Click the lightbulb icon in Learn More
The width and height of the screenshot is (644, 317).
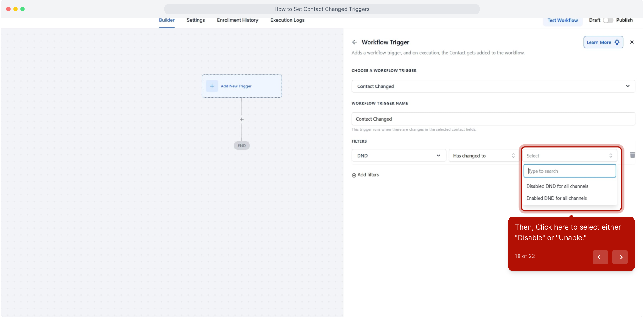617,42
